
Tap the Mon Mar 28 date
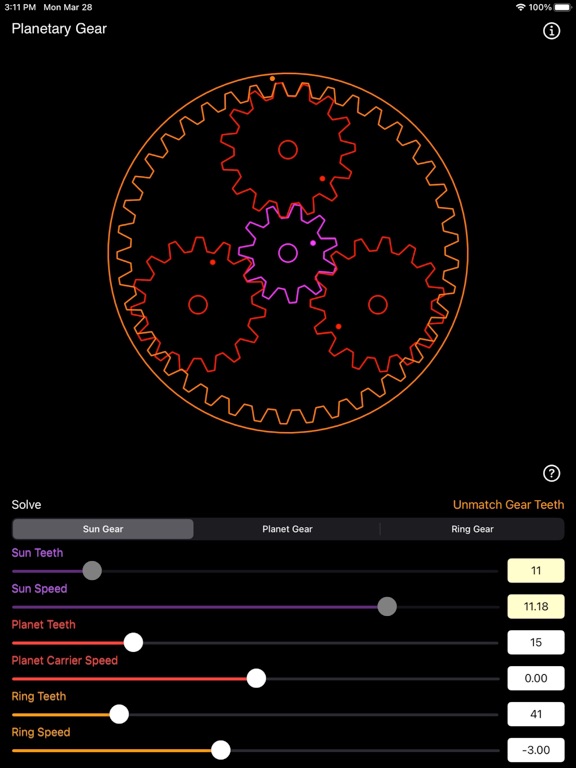click(68, 7)
